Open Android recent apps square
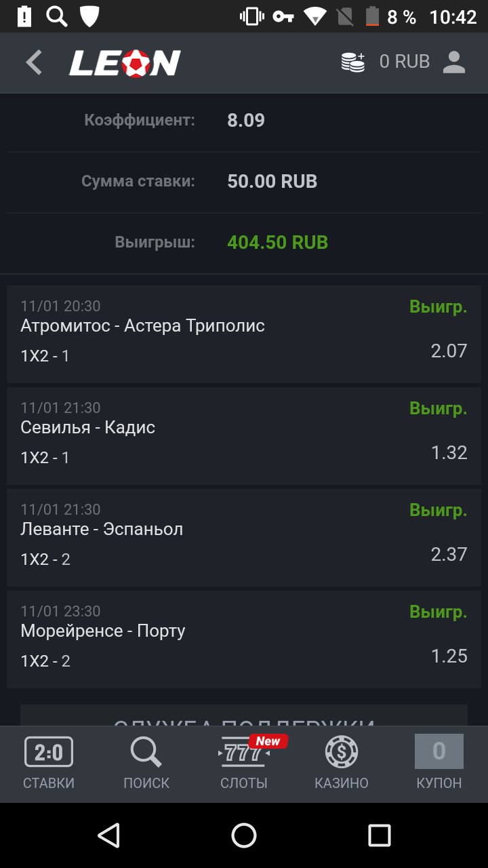Viewport: 488px width, 868px height. point(380,835)
